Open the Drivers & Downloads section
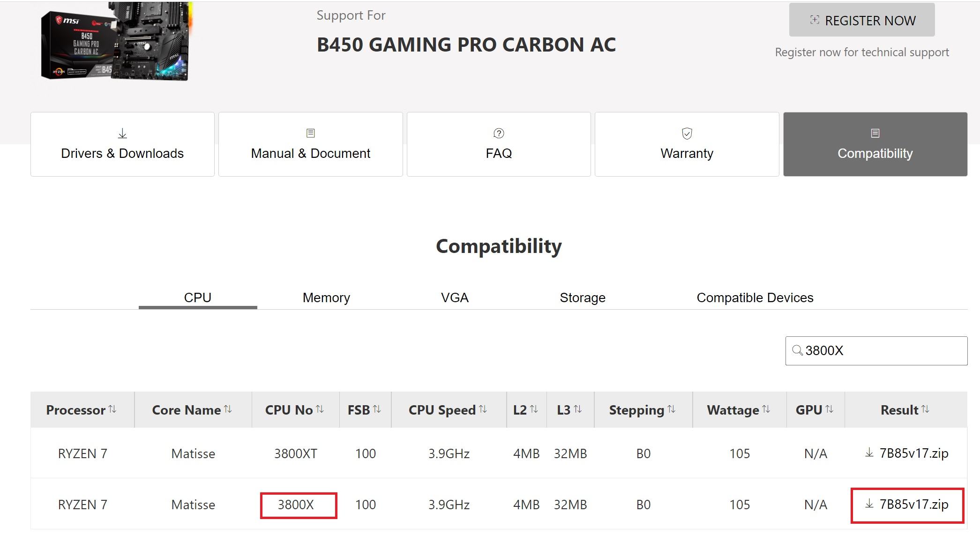 122,144
